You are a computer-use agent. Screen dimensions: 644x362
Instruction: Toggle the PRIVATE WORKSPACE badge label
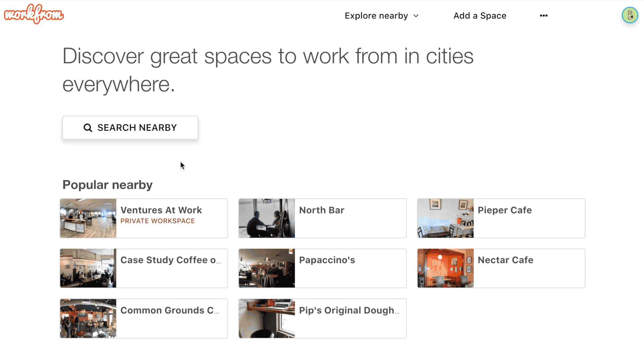click(x=157, y=221)
